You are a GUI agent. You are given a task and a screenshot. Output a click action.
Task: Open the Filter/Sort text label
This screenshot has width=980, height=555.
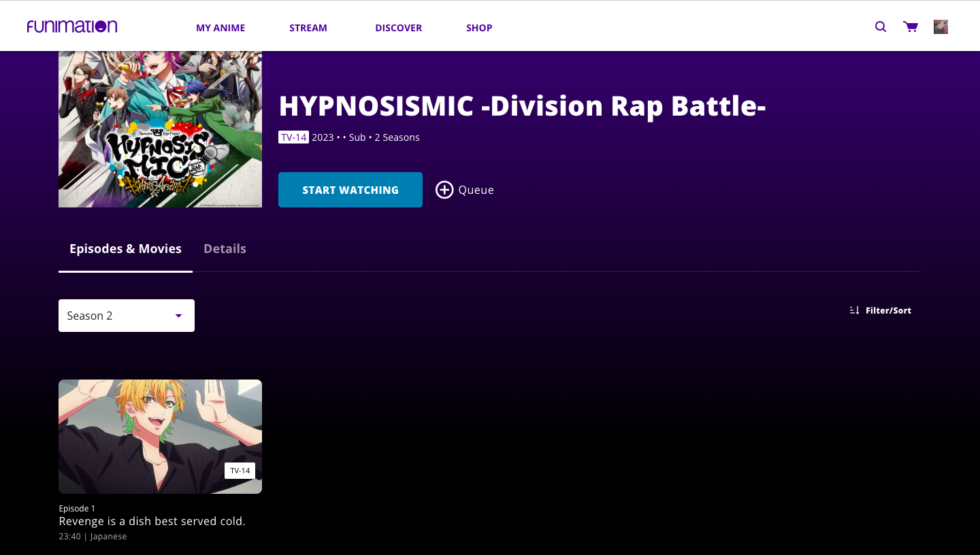point(888,311)
